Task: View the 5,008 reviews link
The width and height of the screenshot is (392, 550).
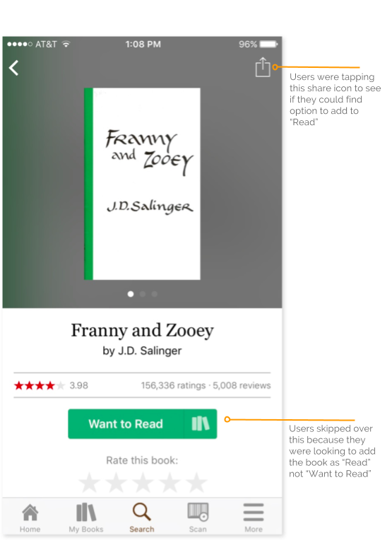Action: pos(242,385)
